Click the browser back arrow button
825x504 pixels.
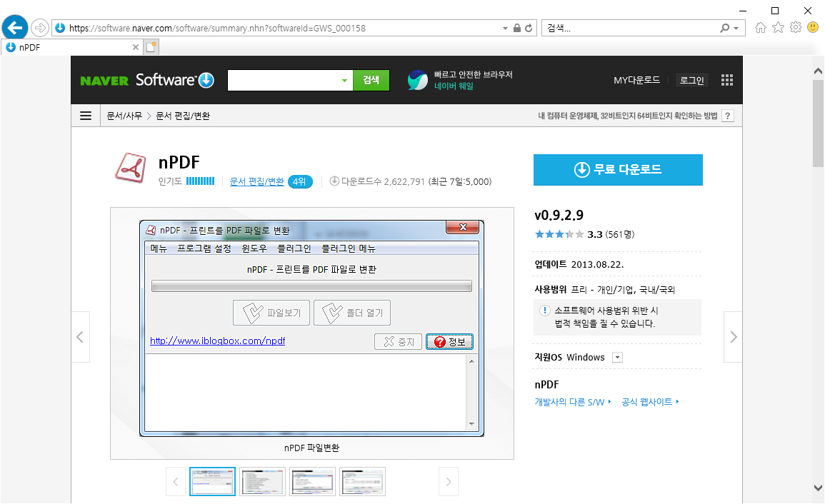(x=15, y=27)
